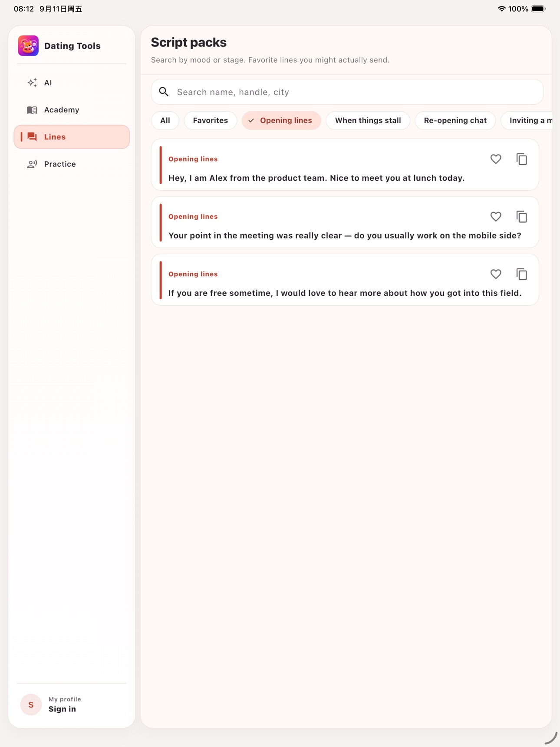Favorite the "If you are free sometime" line

point(496,274)
